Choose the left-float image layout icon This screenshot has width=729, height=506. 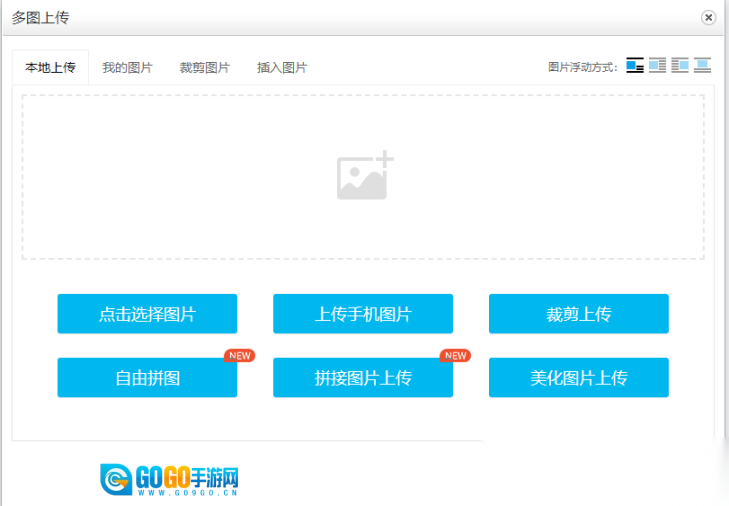coord(657,66)
